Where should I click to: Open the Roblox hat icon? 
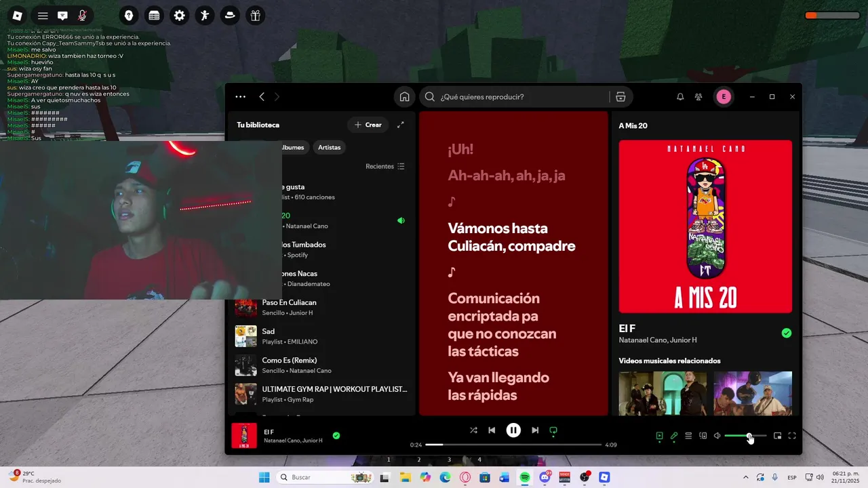pos(230,16)
